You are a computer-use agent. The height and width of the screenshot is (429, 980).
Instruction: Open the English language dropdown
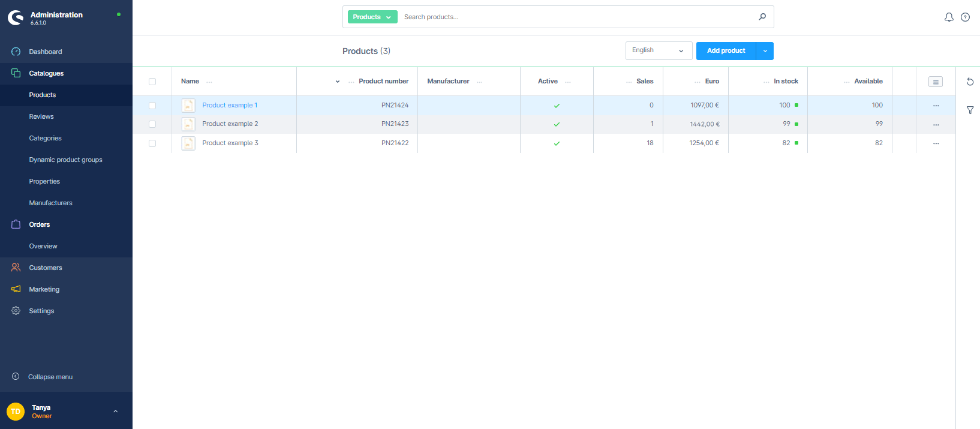(x=658, y=51)
